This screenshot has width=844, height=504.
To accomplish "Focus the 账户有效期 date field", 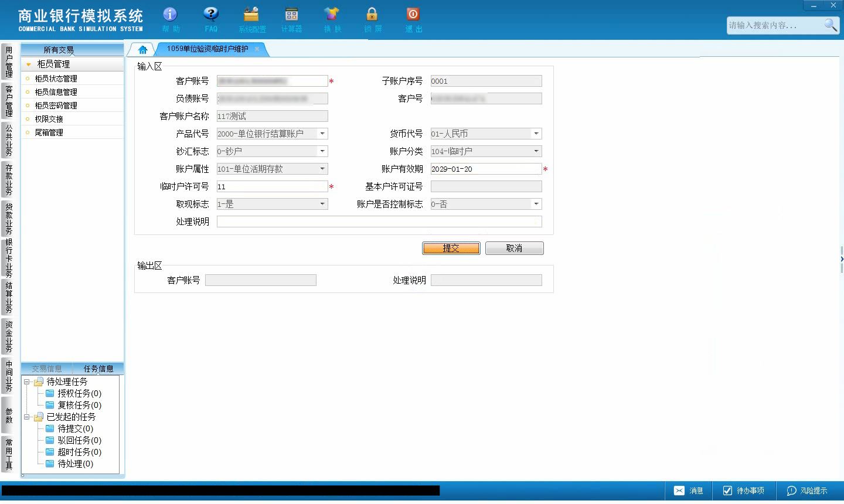I will pyautogui.click(x=486, y=169).
